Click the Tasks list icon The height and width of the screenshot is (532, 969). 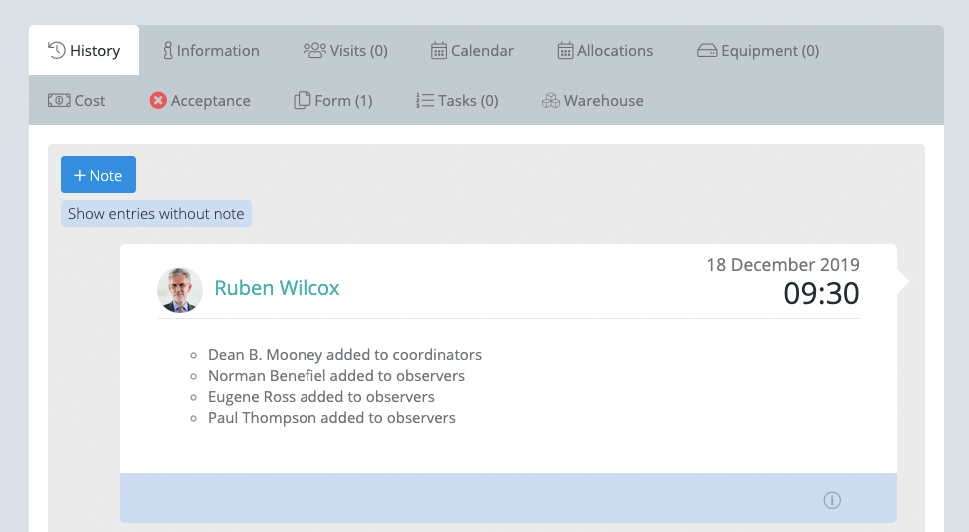425,100
